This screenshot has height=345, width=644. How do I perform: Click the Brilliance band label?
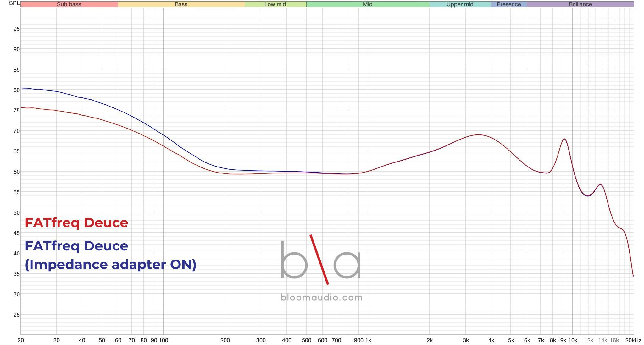pos(580,4)
